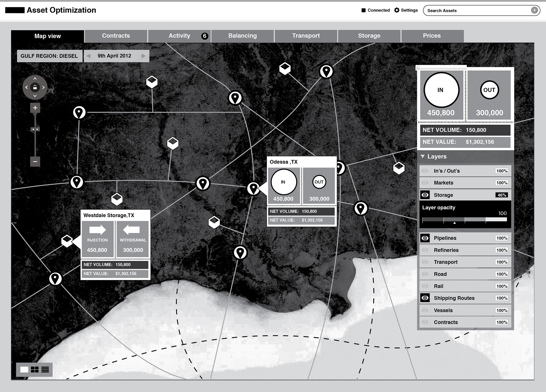546x392 pixels.
Task: Switch to list layout view icon
Action: click(x=45, y=370)
